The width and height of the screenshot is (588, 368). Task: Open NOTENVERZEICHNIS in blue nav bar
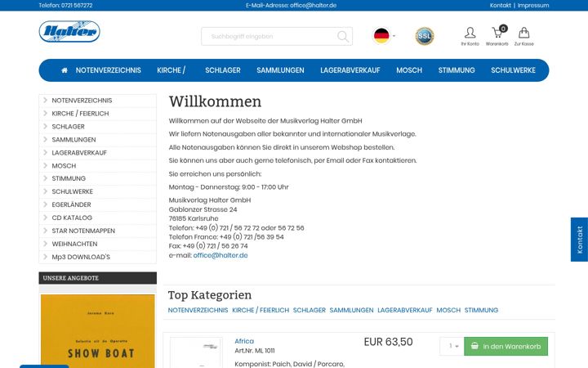click(x=109, y=70)
